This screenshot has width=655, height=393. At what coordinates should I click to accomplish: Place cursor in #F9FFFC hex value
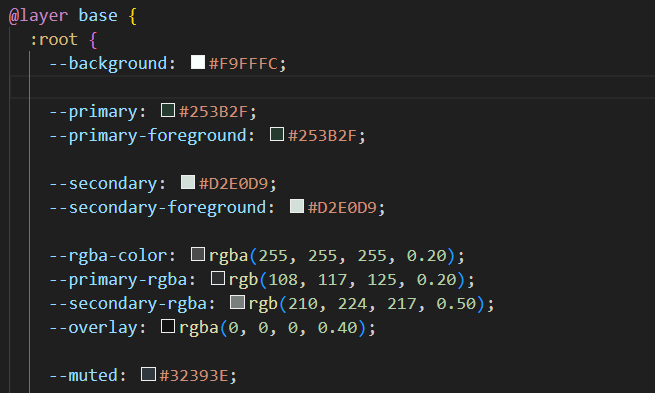tap(243, 64)
